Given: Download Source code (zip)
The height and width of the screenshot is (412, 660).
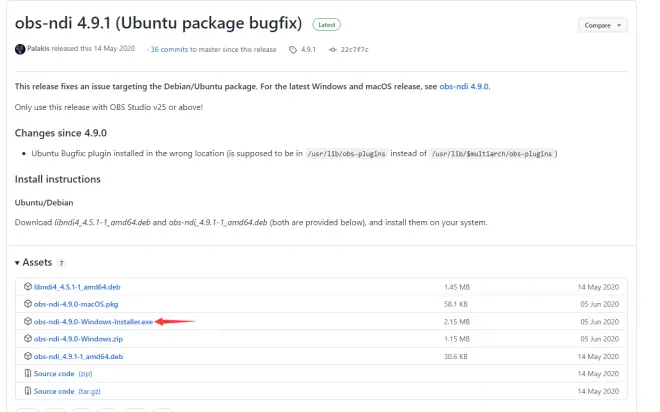Looking at the screenshot, I should click(x=63, y=374).
